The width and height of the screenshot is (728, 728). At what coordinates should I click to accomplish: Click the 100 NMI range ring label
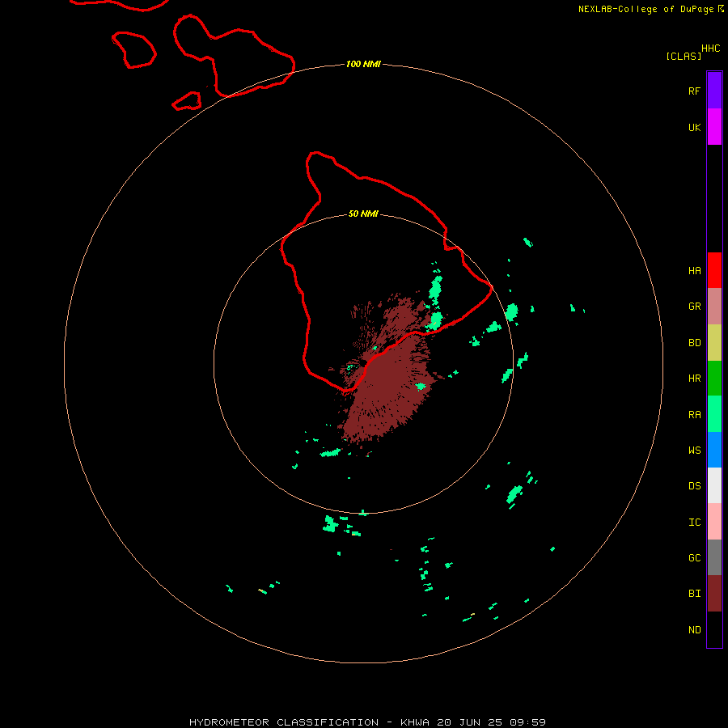tap(363, 64)
